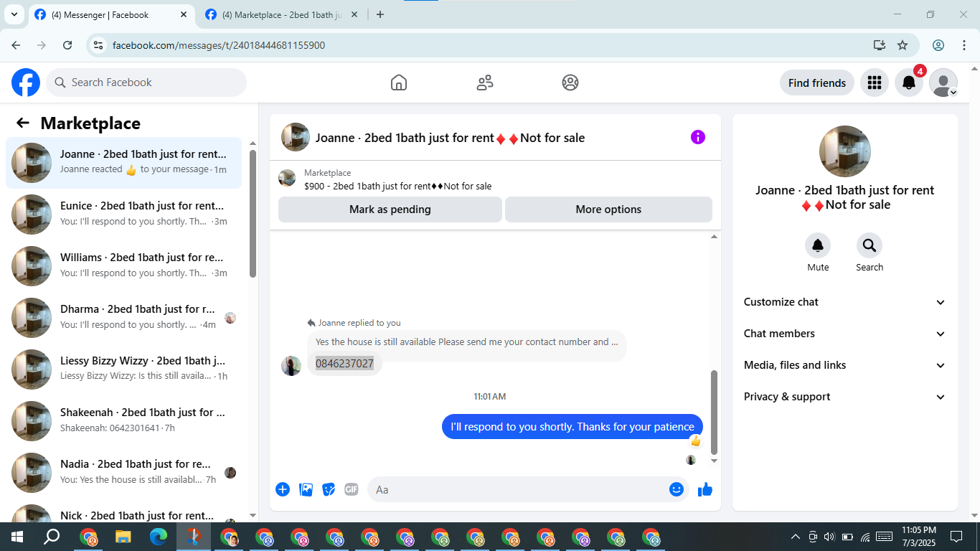The height and width of the screenshot is (551, 980).
Task: Click the blue plus more-actions icon
Action: (x=283, y=489)
